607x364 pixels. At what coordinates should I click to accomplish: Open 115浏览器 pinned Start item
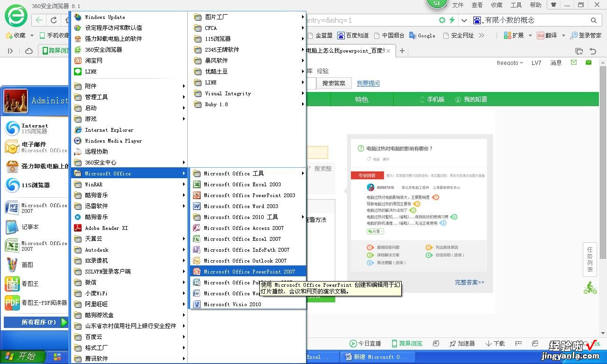(36, 185)
